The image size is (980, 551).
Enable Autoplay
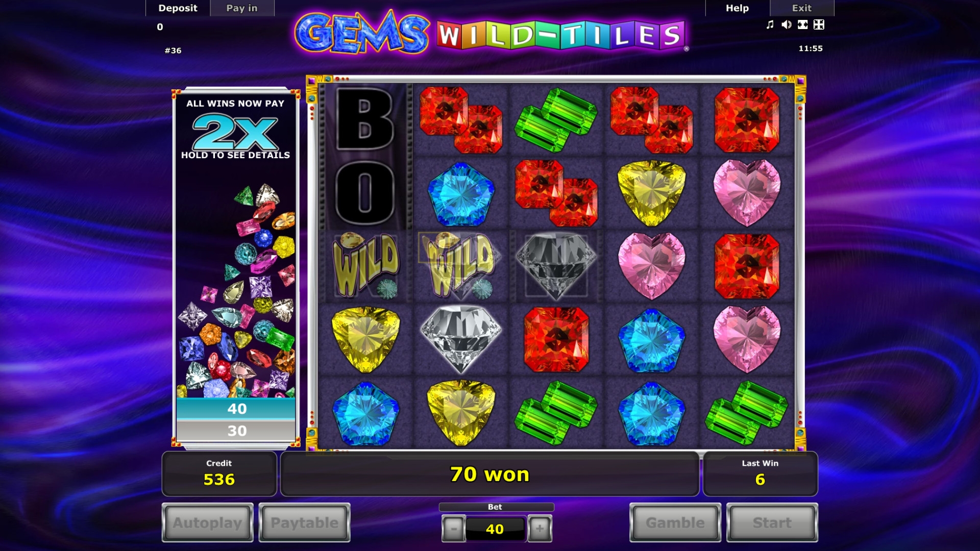[x=207, y=522]
